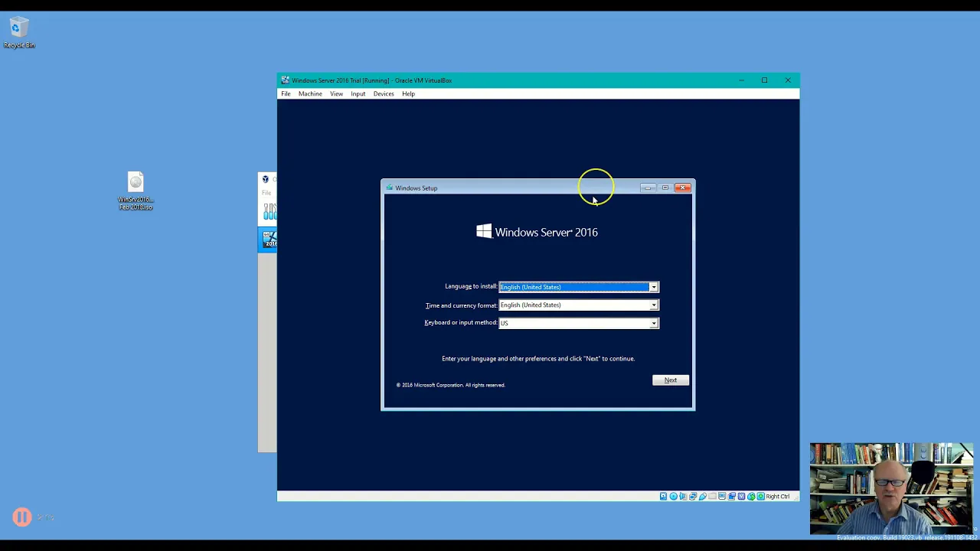Expand Keyboard or input method dropdown arrow
Image resolution: width=980 pixels, height=551 pixels.
click(x=653, y=323)
